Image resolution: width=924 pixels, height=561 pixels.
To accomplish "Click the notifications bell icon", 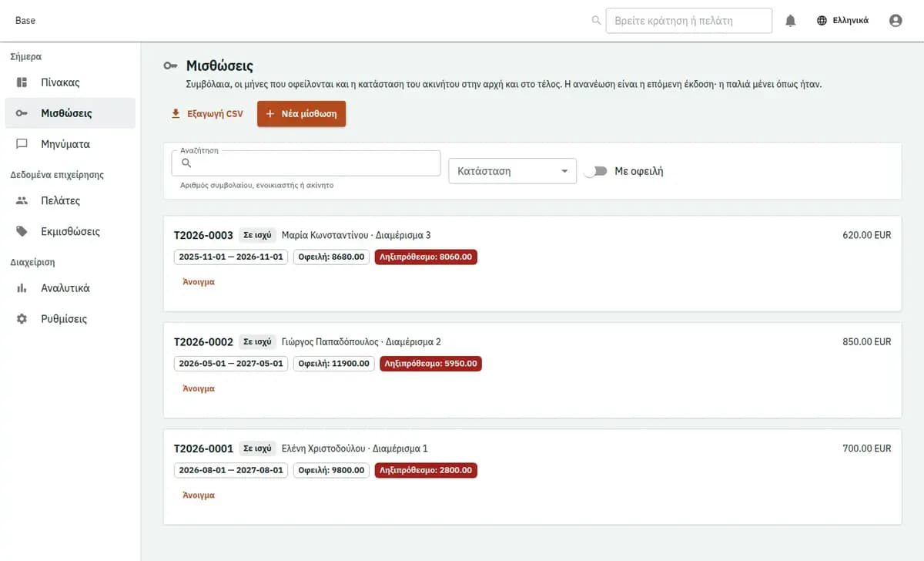I will click(790, 21).
